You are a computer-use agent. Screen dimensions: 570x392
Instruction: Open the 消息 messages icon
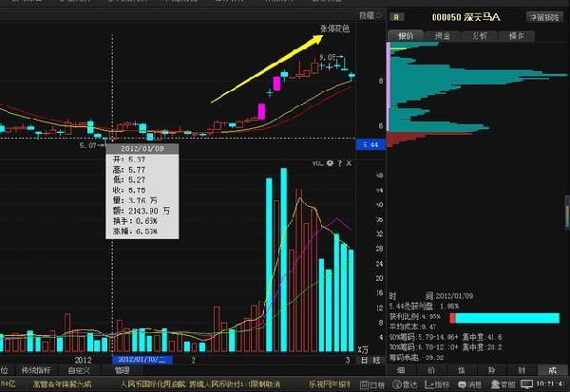(x=469, y=384)
